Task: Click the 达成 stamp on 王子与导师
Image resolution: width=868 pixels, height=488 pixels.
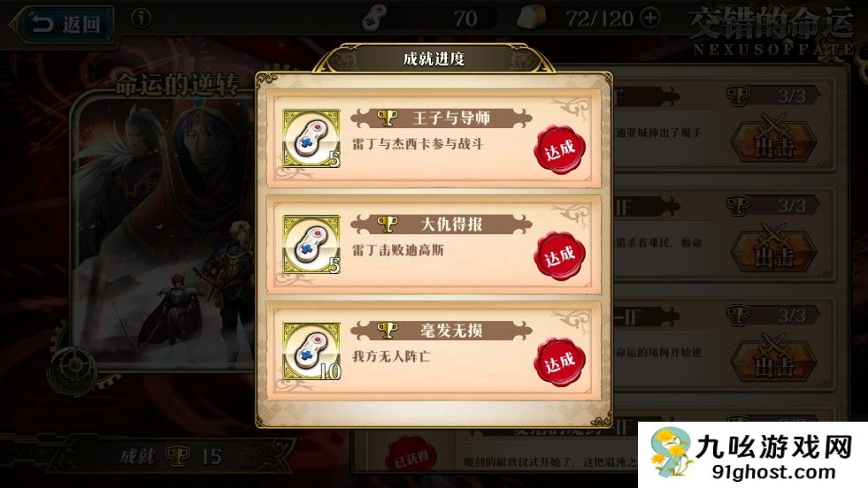Action: tap(560, 149)
